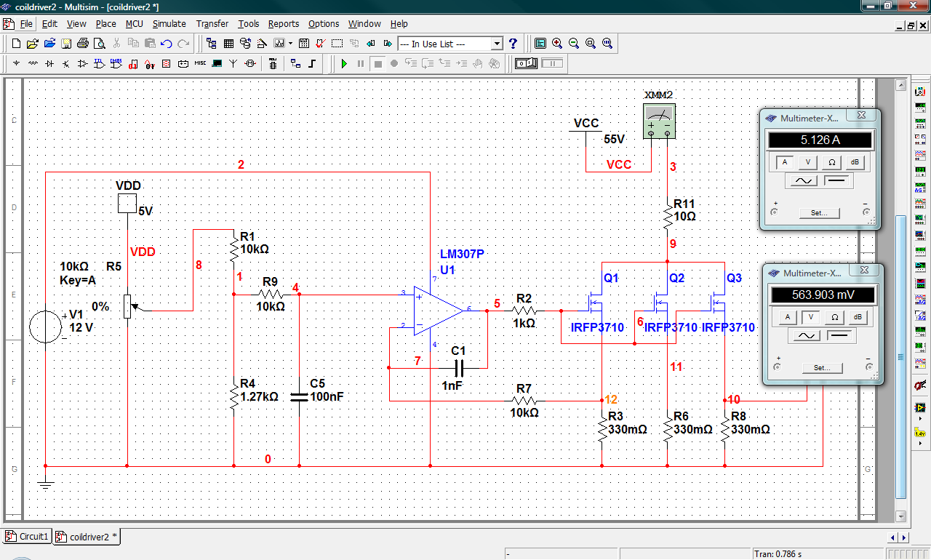Open the Reports menu
Image resolution: width=931 pixels, height=560 pixels.
(x=284, y=24)
